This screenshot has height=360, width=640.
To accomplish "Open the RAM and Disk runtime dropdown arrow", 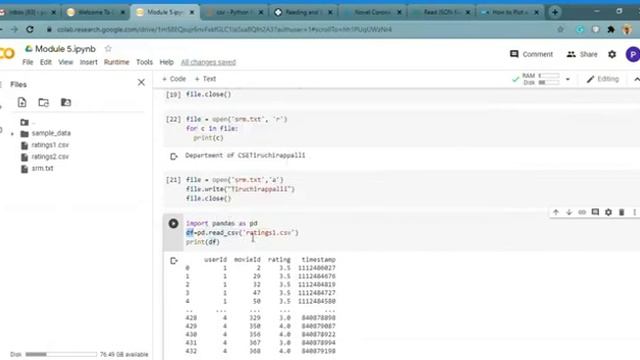I will pos(567,79).
